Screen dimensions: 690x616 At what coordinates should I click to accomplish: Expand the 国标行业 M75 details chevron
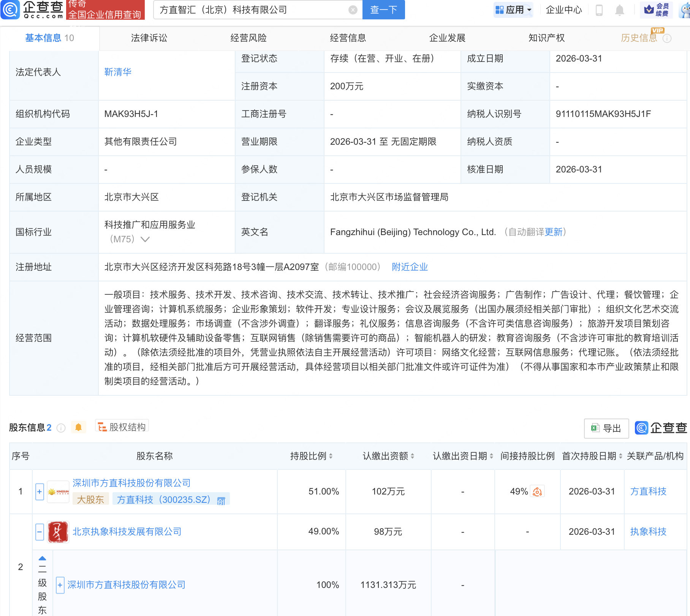pyautogui.click(x=145, y=239)
